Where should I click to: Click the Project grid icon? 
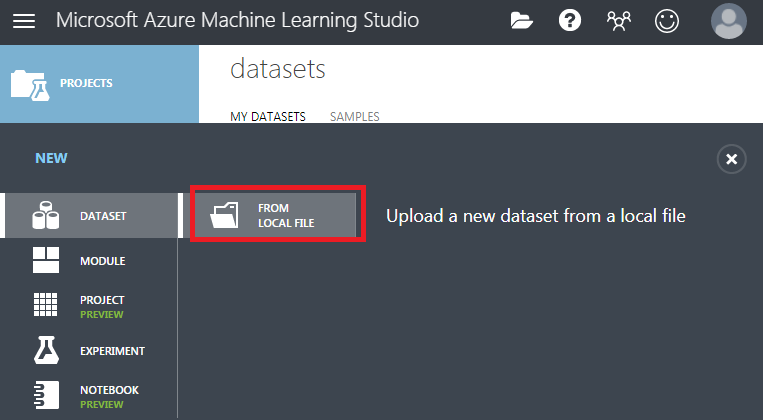[x=46, y=305]
